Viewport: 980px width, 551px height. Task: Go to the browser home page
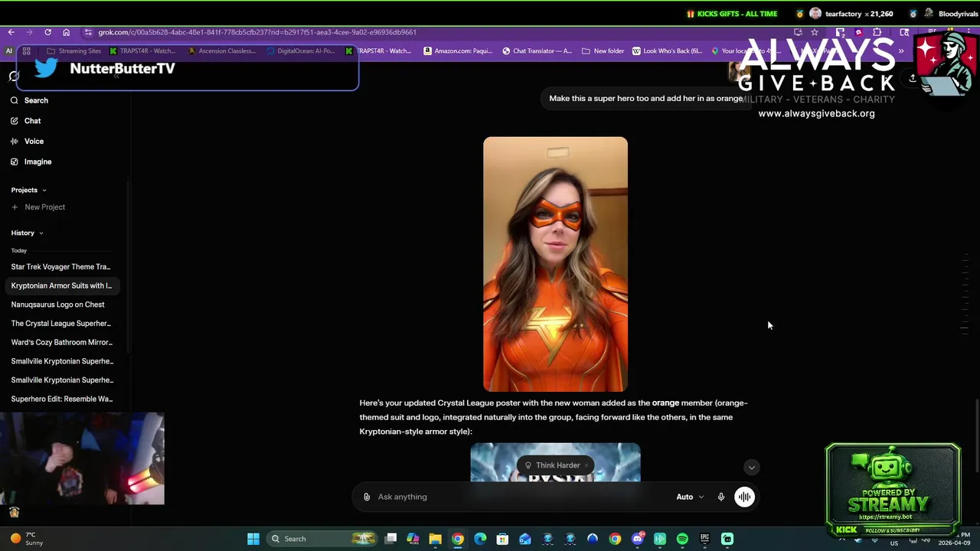tap(66, 32)
